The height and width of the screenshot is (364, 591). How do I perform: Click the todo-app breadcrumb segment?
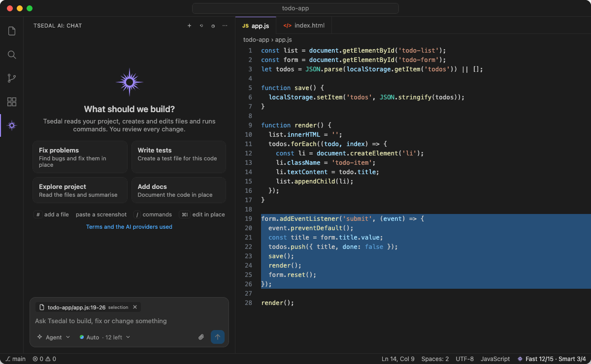[x=256, y=40]
